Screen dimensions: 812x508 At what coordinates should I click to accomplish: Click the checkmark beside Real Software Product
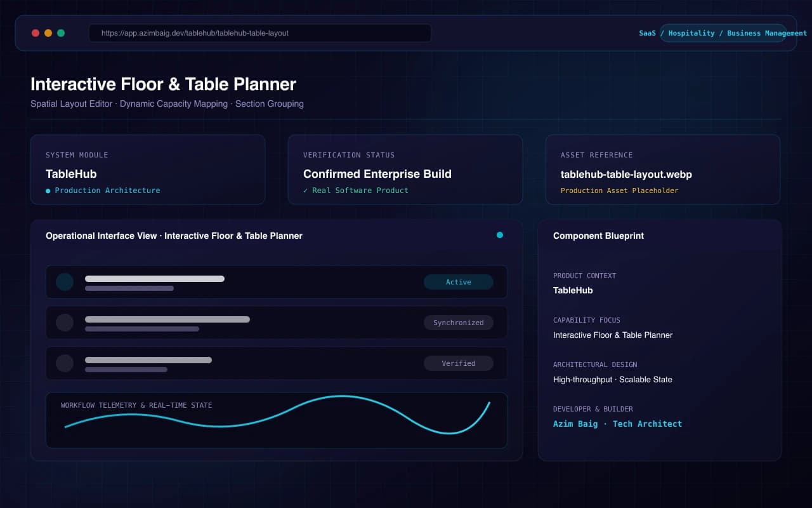click(306, 190)
